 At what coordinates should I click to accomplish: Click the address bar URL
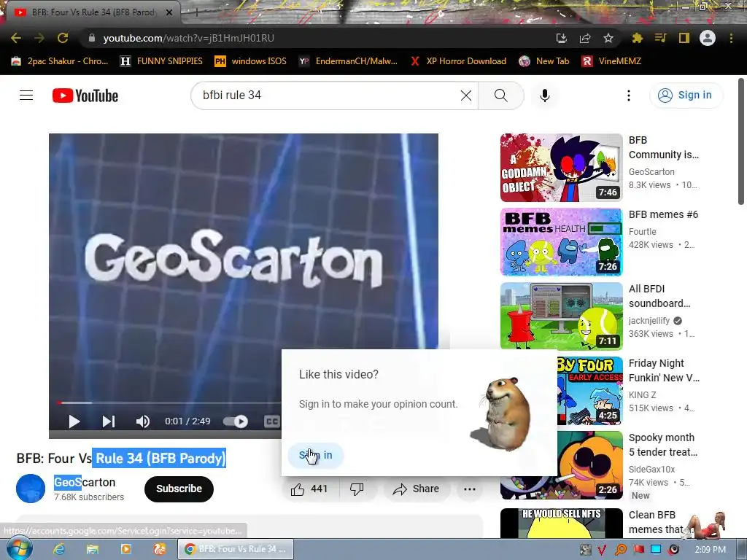pos(189,38)
